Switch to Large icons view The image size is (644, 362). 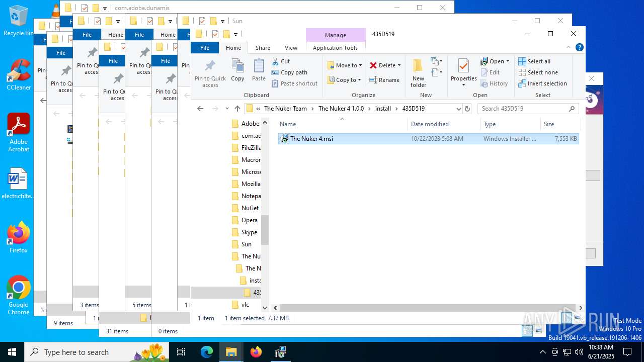[x=578, y=318]
